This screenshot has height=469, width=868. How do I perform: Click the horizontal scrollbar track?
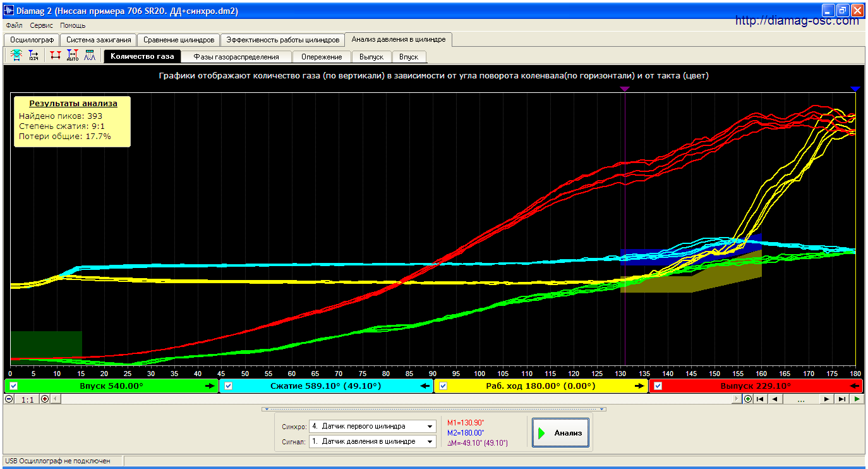396,399
